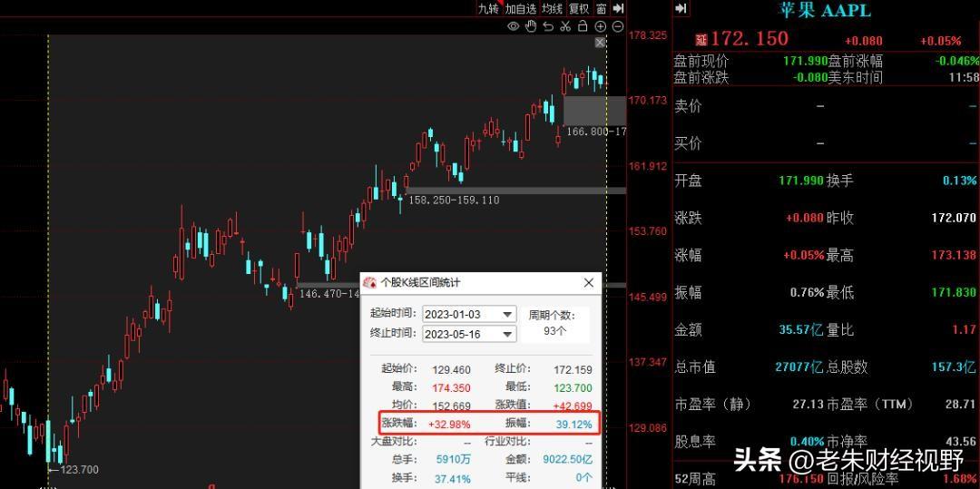Toggle the eye visibility icon above chart

pyautogui.click(x=513, y=26)
